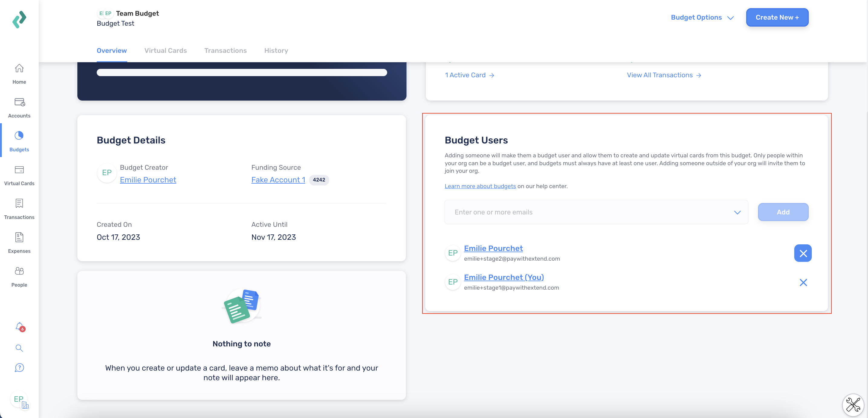Click the Create New + button
The height and width of the screenshot is (418, 868).
coord(777,17)
